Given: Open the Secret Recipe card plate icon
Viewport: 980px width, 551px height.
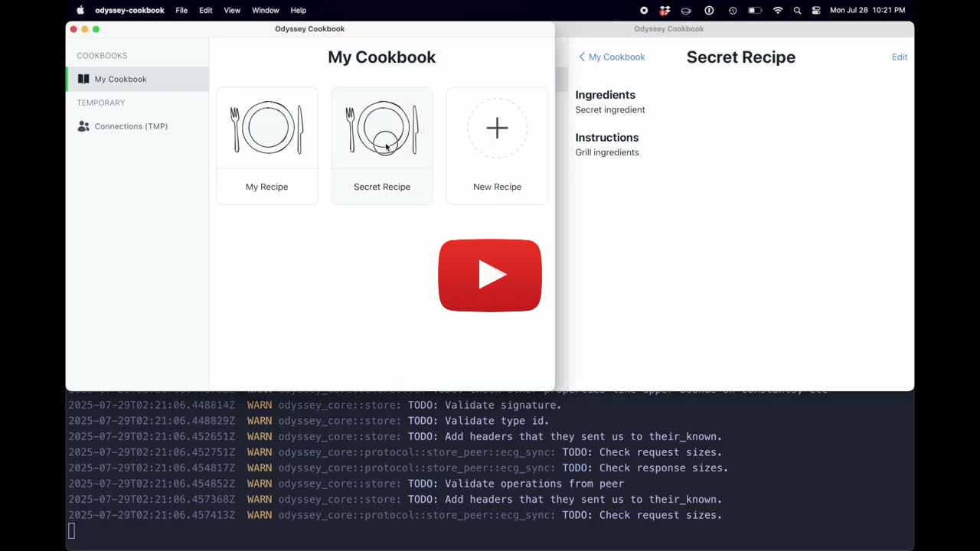Looking at the screenshot, I should point(382,128).
